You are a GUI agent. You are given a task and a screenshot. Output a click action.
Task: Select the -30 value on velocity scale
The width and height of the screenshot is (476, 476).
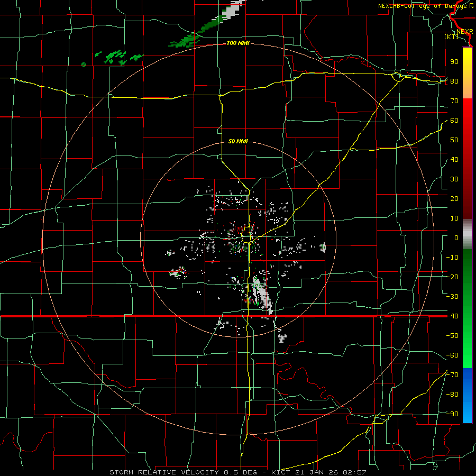pos(452,297)
